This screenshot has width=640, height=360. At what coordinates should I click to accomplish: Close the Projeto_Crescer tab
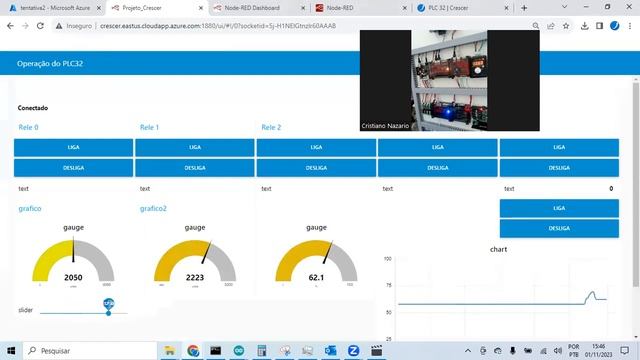coord(200,8)
